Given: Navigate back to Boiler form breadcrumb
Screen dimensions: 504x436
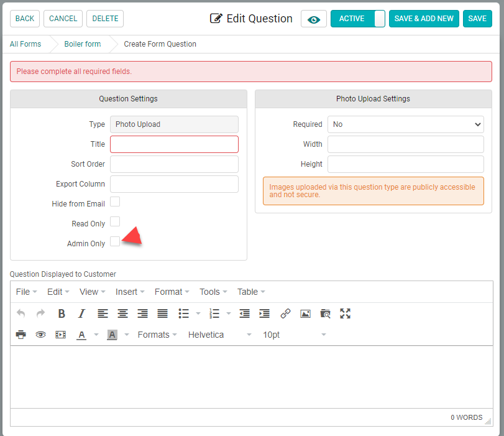Looking at the screenshot, I should pyautogui.click(x=82, y=44).
